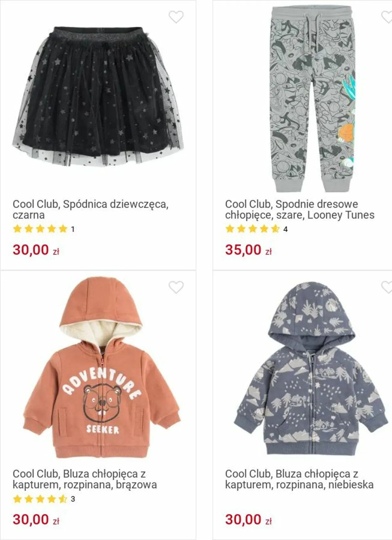
Task: Toggle wishlist heart on brown Adventure hoodie
Action: tap(176, 287)
